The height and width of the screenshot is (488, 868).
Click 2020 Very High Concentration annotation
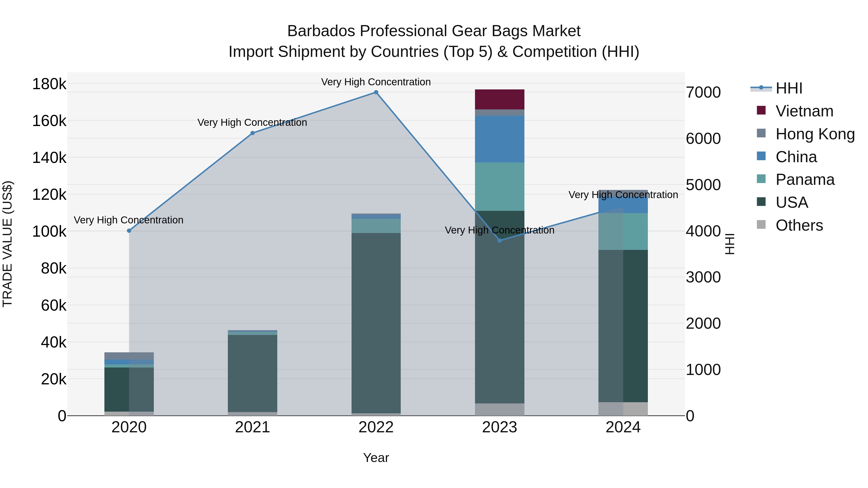[x=129, y=220]
